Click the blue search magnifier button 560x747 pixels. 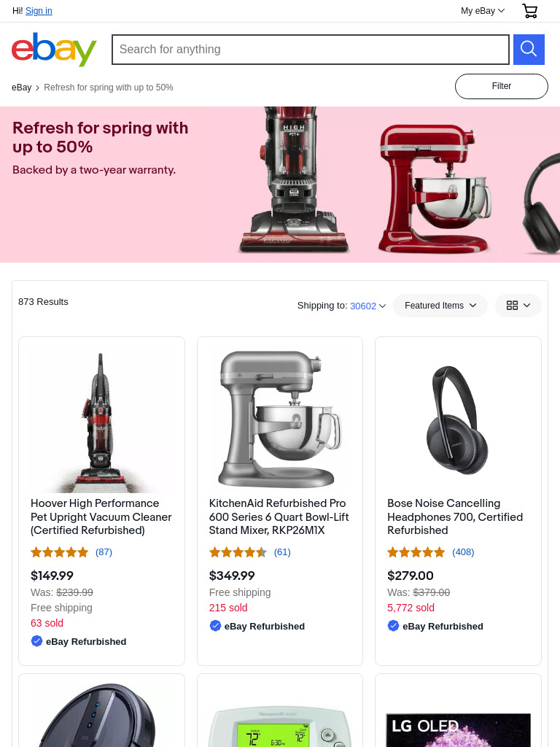click(529, 49)
